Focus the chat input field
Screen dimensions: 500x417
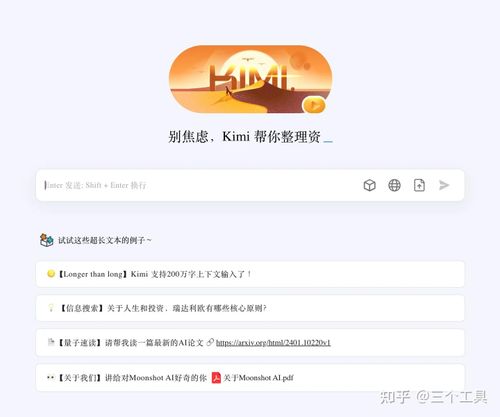(x=197, y=185)
